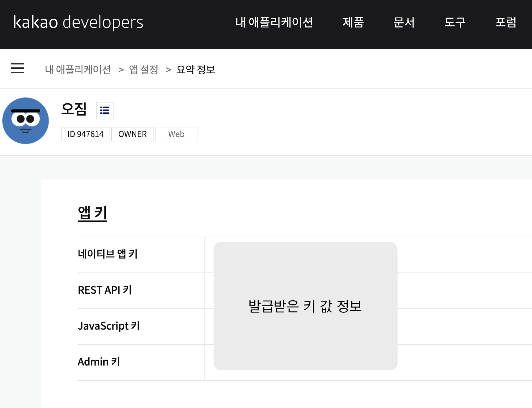Click the 오짐 app name
The image size is (532, 408).
74,109
